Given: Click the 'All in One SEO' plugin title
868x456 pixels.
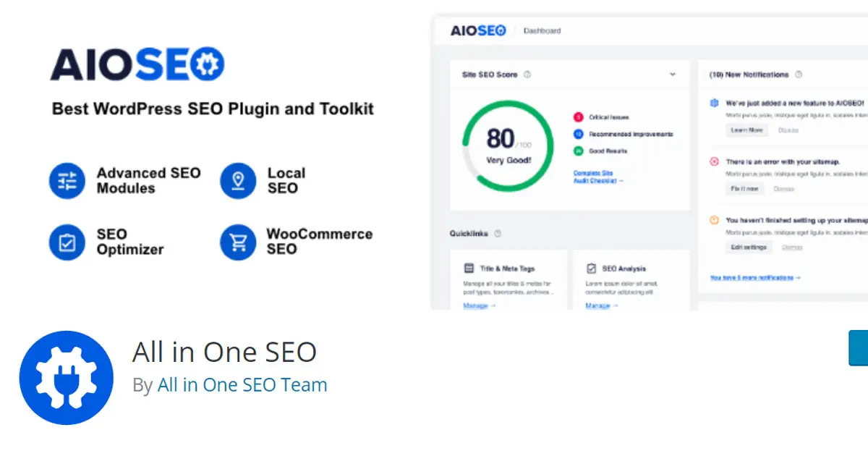Looking at the screenshot, I should pos(224,352).
